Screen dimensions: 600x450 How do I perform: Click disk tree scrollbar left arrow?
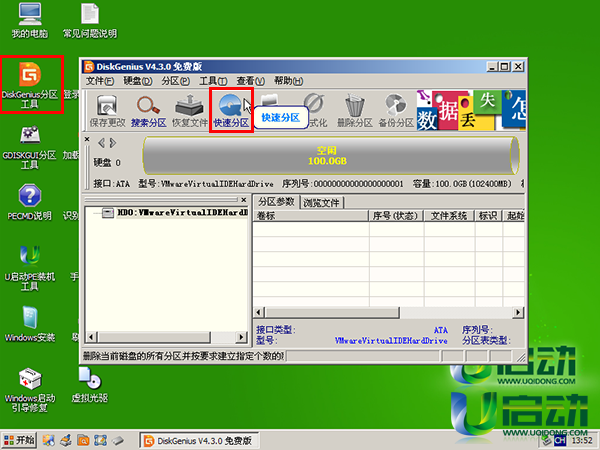click(x=91, y=337)
